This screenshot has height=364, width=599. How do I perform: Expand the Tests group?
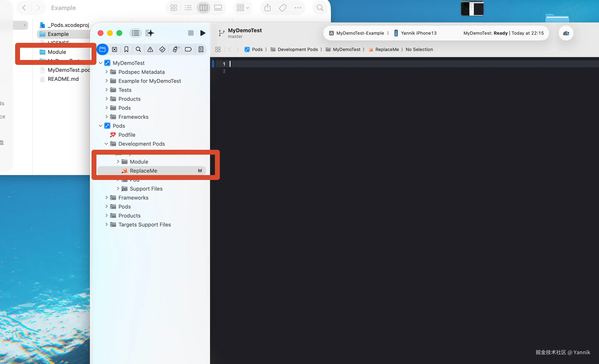pyautogui.click(x=106, y=90)
